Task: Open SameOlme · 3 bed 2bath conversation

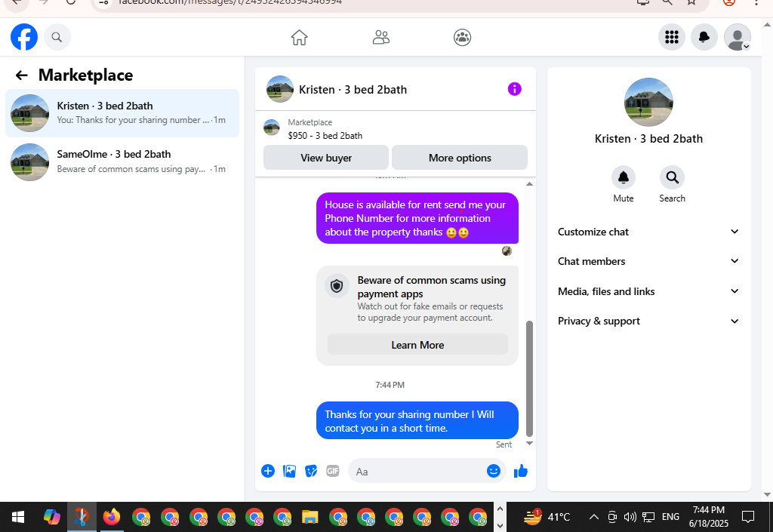Action: [122, 162]
